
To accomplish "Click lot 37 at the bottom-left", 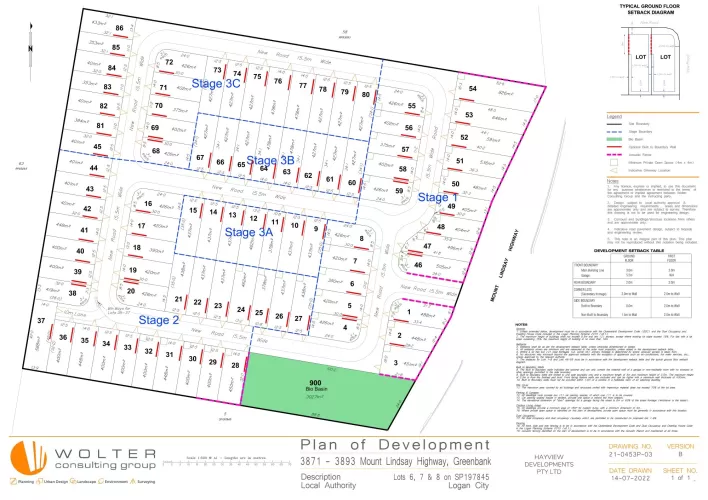I will coord(41,320).
